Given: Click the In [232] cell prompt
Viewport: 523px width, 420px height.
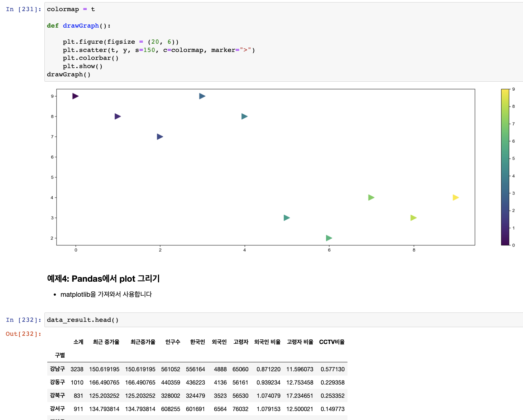Looking at the screenshot, I should point(24,320).
